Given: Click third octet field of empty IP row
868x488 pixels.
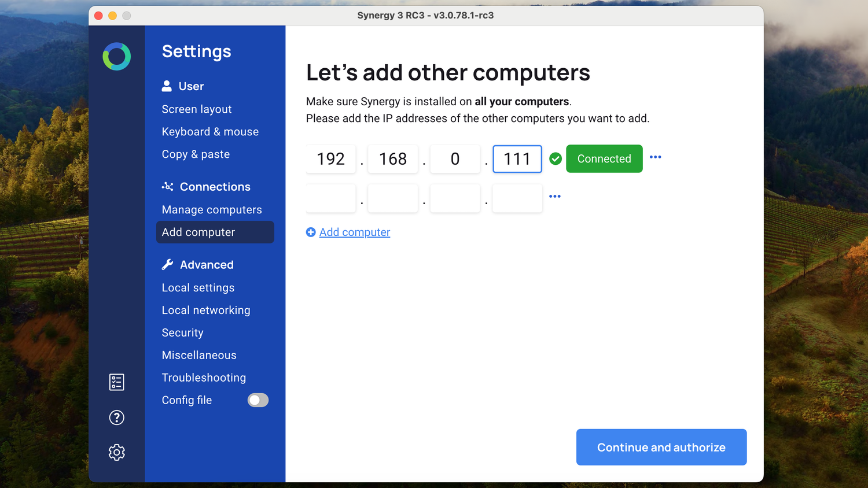Looking at the screenshot, I should [455, 198].
